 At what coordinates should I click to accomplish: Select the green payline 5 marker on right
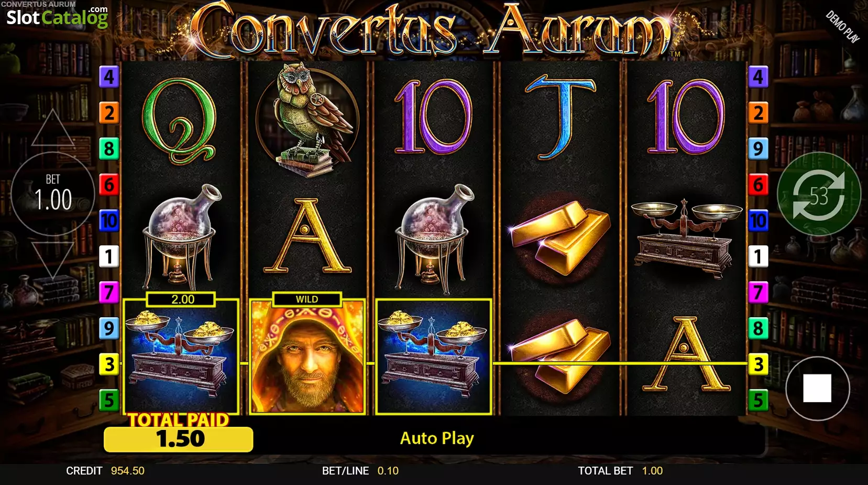point(758,401)
